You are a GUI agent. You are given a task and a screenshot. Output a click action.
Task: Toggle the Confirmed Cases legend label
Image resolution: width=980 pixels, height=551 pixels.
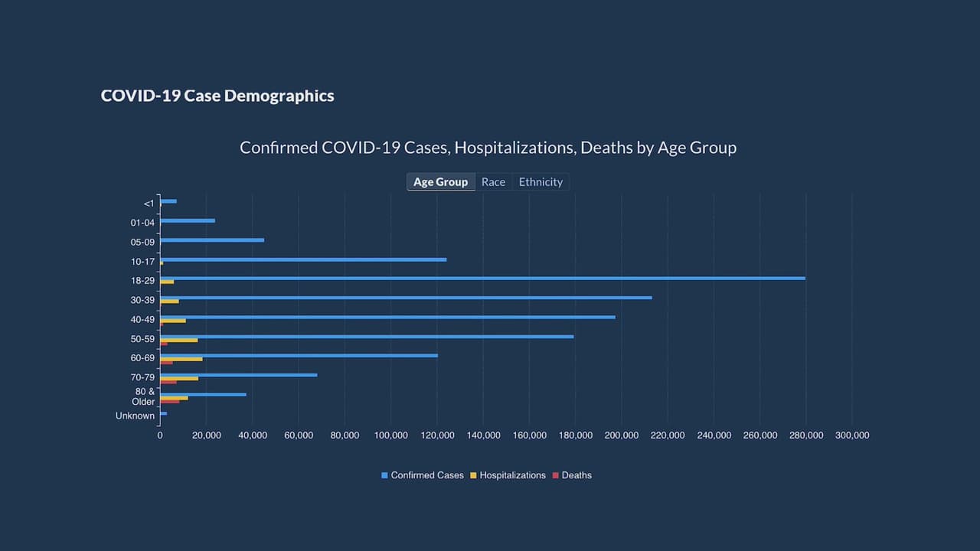tap(427, 475)
